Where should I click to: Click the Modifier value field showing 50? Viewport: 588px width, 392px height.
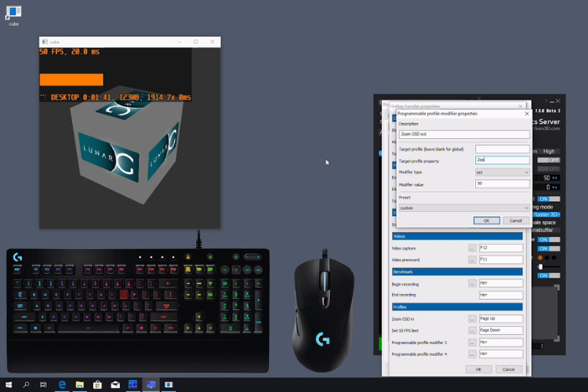502,183
